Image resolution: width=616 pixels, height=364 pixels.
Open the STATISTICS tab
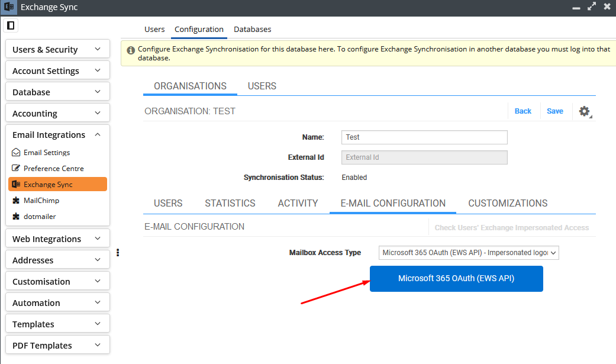(230, 203)
